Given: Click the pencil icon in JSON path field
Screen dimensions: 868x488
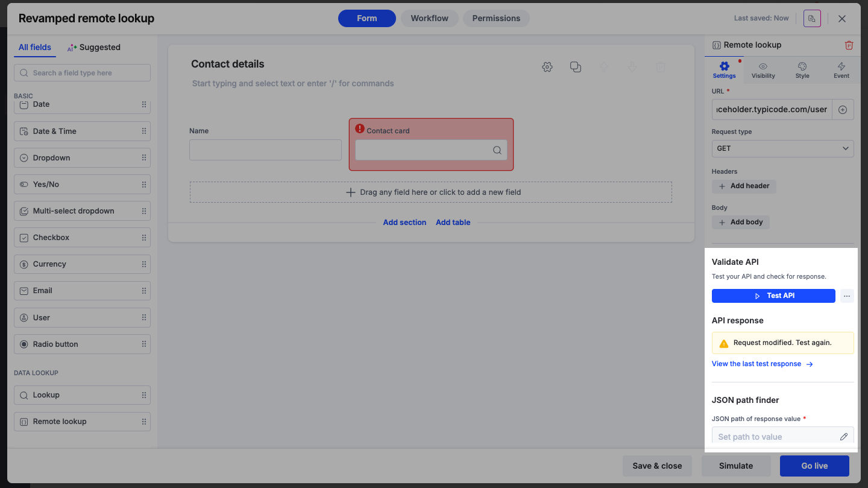Looking at the screenshot, I should coord(844,437).
